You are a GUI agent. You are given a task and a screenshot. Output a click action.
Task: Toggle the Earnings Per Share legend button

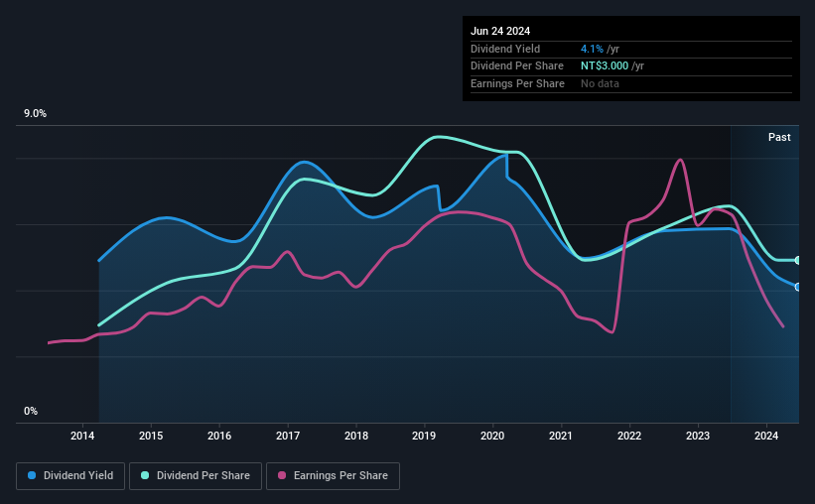[x=333, y=476]
